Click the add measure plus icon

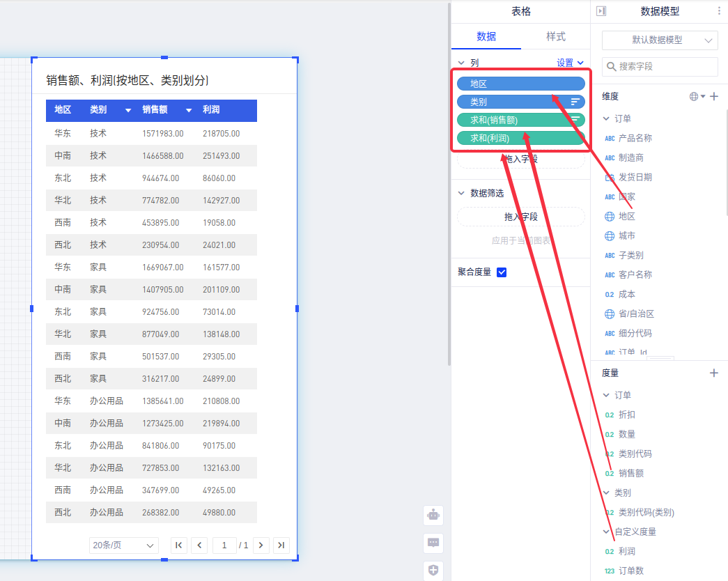coord(714,373)
